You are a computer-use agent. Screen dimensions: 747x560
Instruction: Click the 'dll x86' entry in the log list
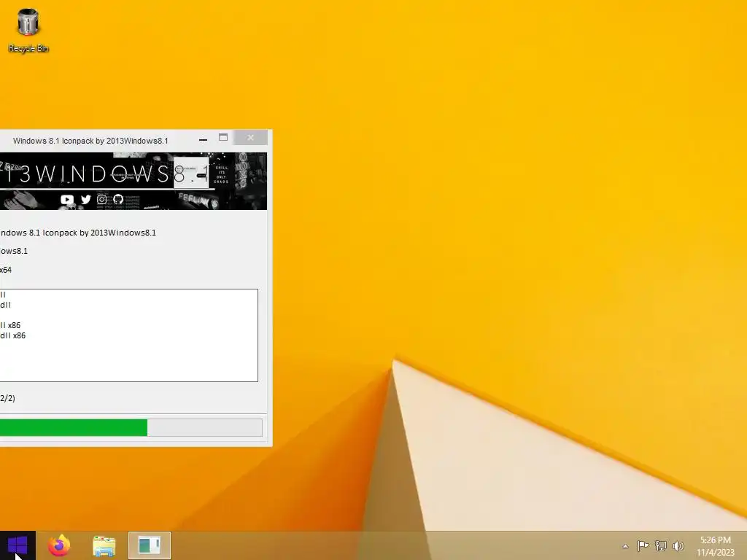[13, 335]
